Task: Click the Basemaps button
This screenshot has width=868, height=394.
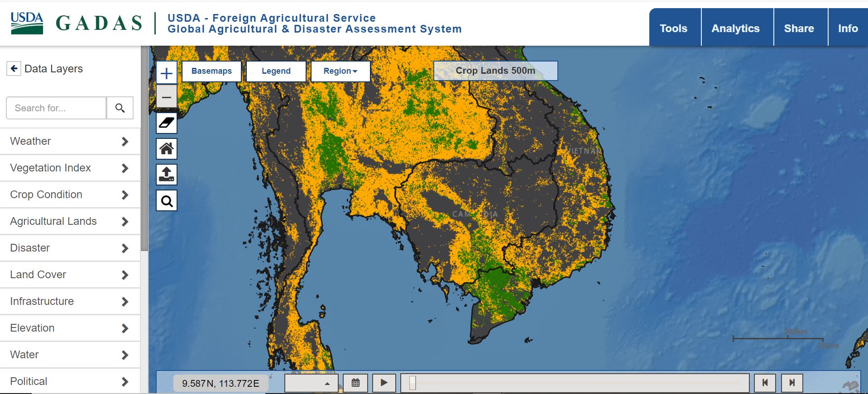Action: [211, 71]
